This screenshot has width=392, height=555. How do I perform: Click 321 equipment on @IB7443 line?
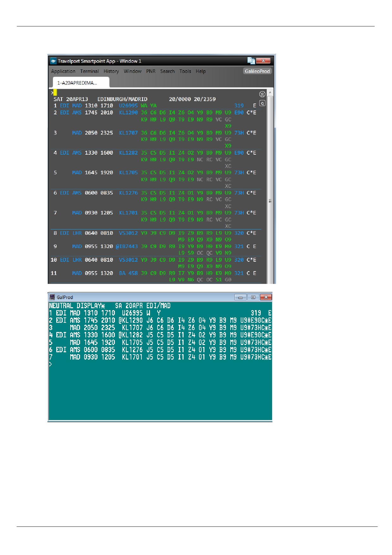[239, 246]
